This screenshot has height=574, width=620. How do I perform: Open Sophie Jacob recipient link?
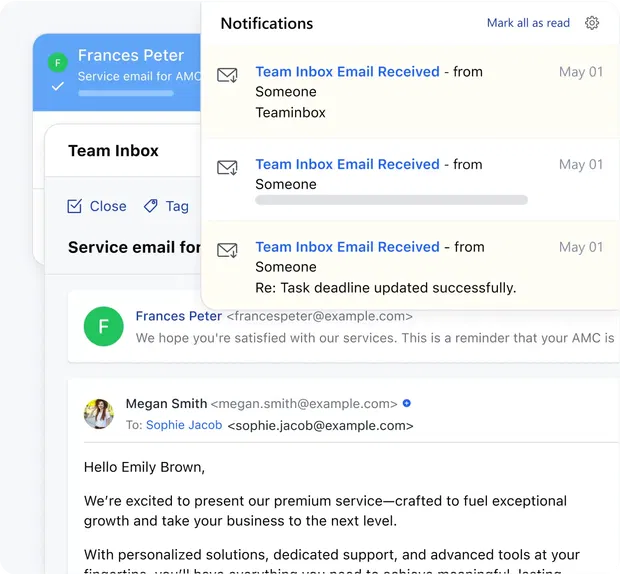click(184, 425)
